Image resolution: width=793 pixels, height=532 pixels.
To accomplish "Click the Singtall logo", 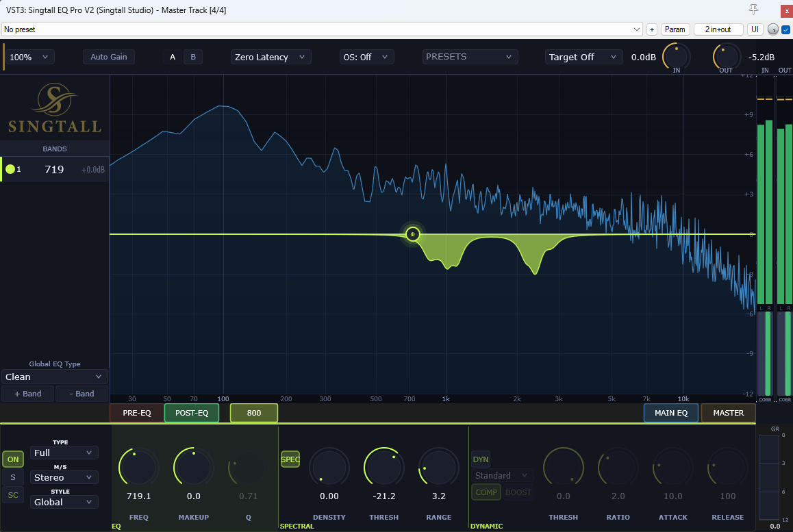I will point(55,107).
